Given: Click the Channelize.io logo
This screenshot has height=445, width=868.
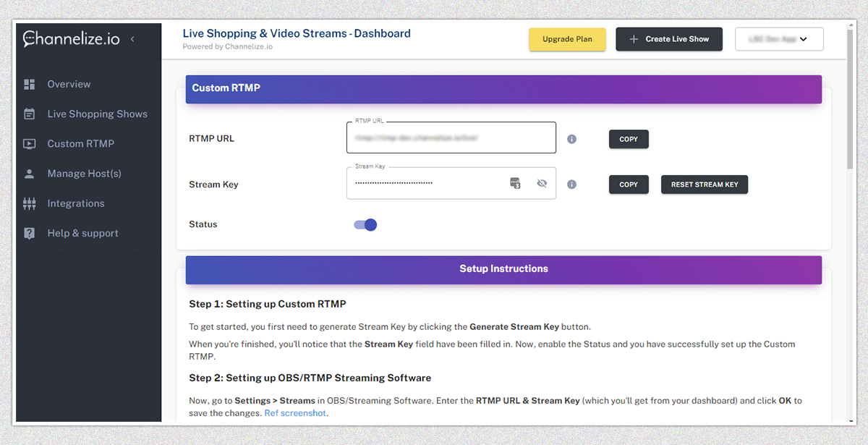Looking at the screenshot, I should tap(70, 38).
